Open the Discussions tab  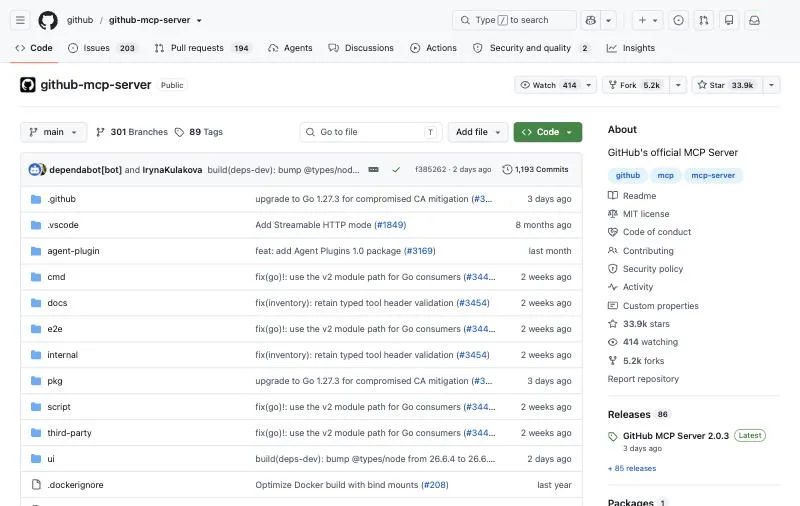tap(361, 48)
